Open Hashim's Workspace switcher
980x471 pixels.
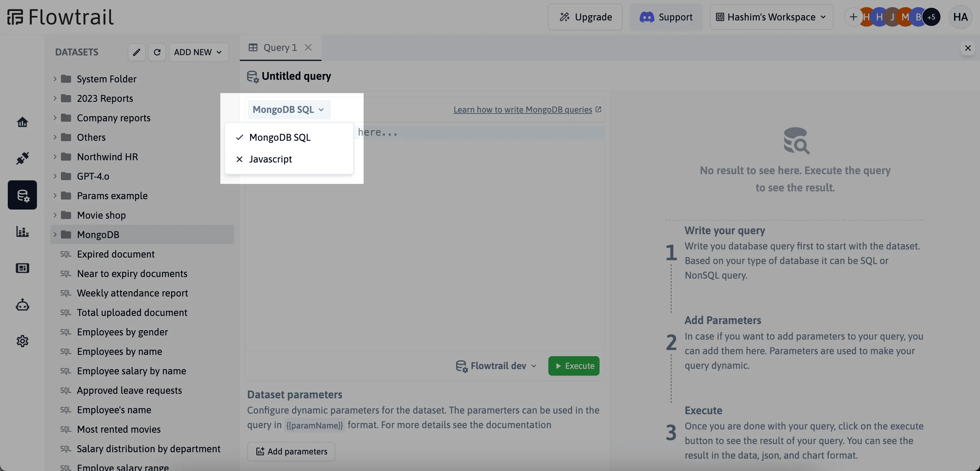(x=771, y=17)
